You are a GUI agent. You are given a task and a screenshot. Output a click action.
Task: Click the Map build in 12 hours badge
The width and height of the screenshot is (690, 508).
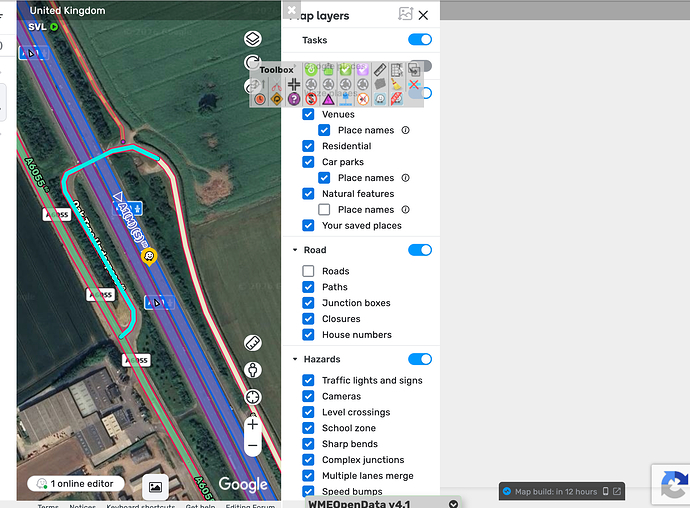point(562,491)
